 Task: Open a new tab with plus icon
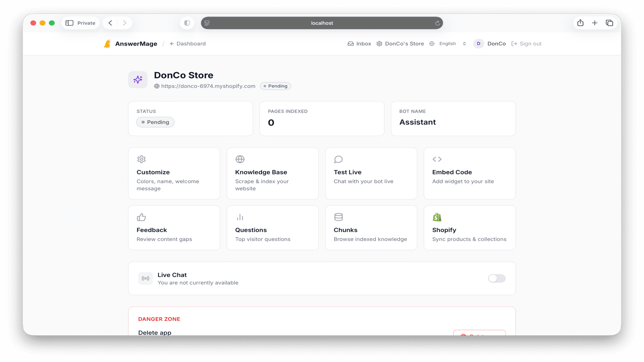[595, 23]
